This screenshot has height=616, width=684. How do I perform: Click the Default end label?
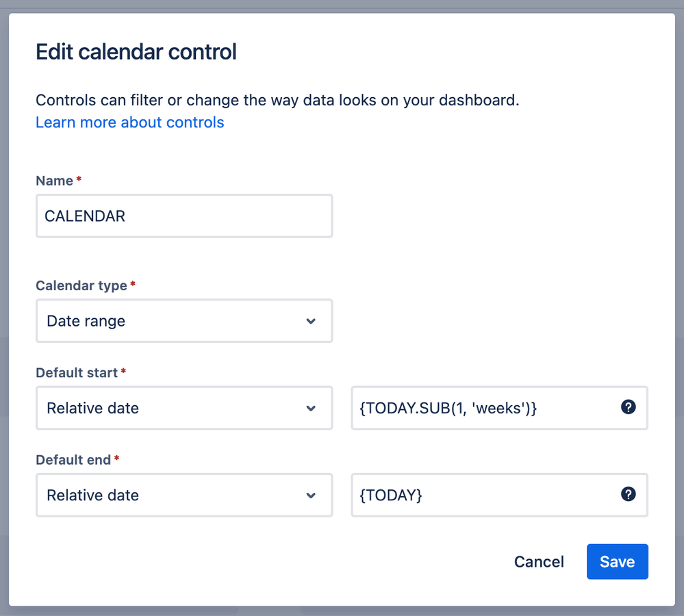[x=73, y=460]
